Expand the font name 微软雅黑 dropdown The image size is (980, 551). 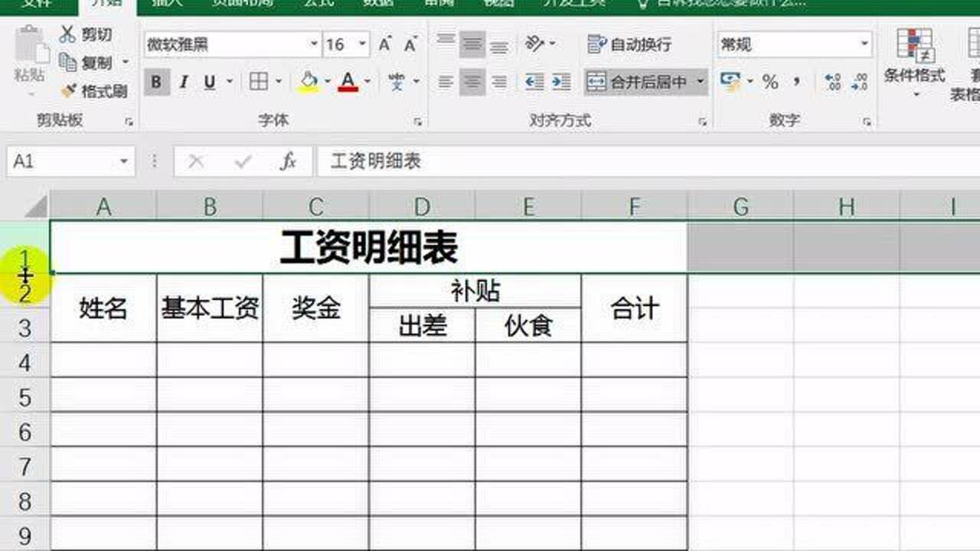coord(314,44)
